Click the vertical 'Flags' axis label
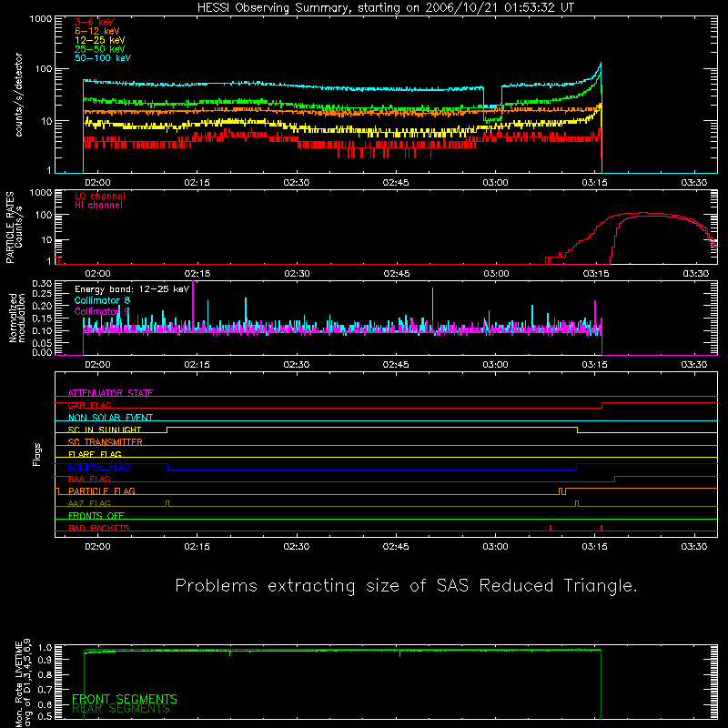This screenshot has width=728, height=728. coord(36,454)
